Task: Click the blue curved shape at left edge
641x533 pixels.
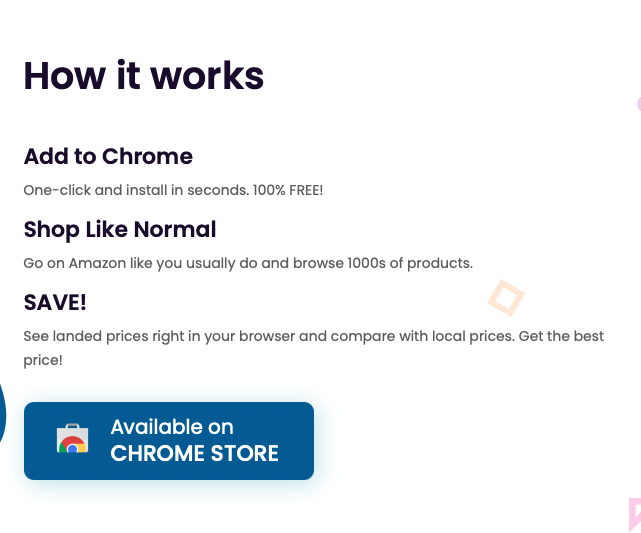Action: click(2, 413)
